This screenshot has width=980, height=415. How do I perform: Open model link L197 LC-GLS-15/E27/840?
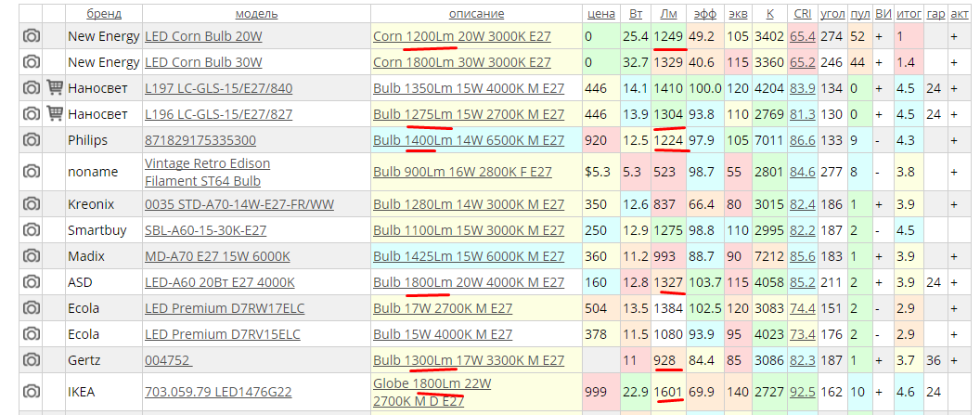(218, 88)
